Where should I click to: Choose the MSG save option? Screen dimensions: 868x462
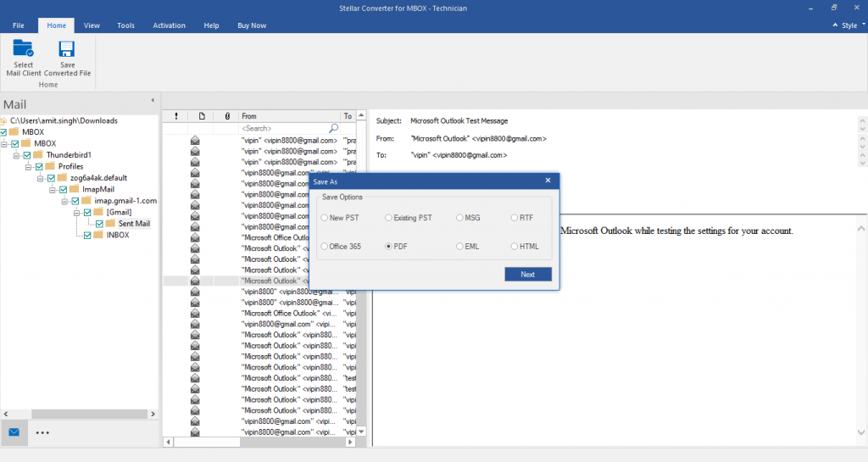468,218
